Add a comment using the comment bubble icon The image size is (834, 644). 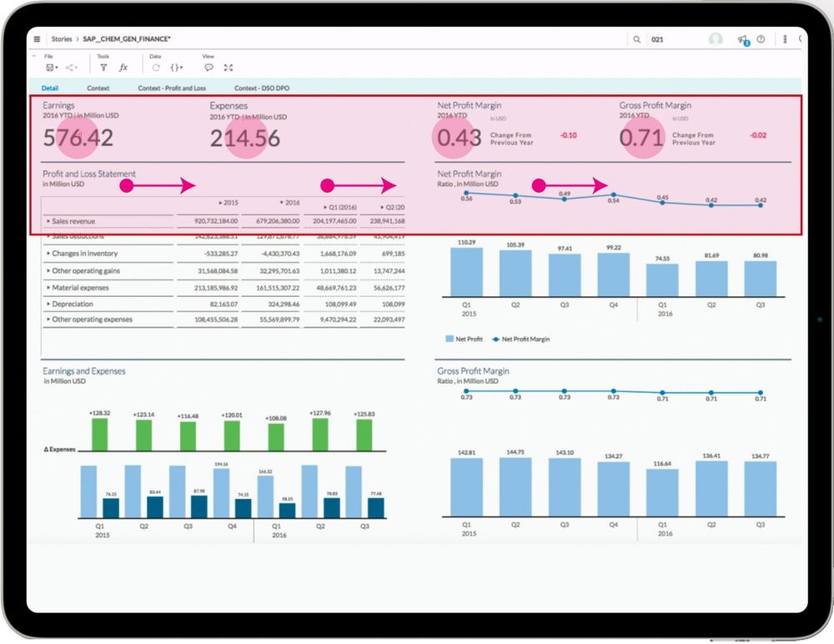pos(208,68)
